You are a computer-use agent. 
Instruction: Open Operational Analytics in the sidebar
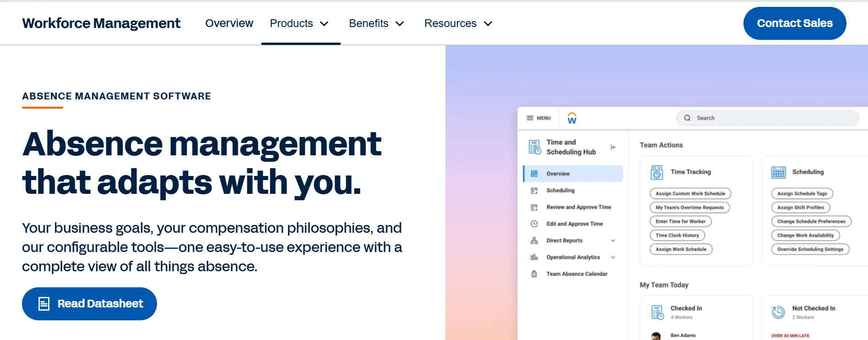[x=573, y=258]
